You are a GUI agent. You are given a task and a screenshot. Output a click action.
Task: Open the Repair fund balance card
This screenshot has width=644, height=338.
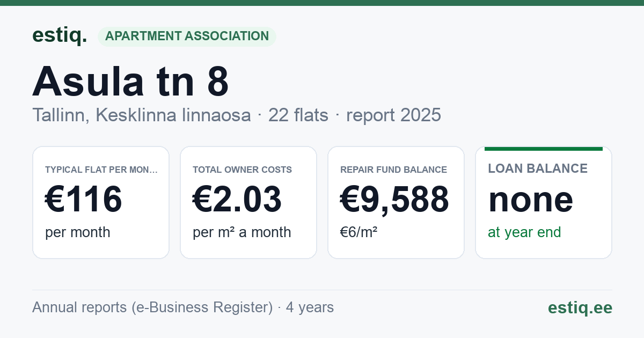[396, 202]
